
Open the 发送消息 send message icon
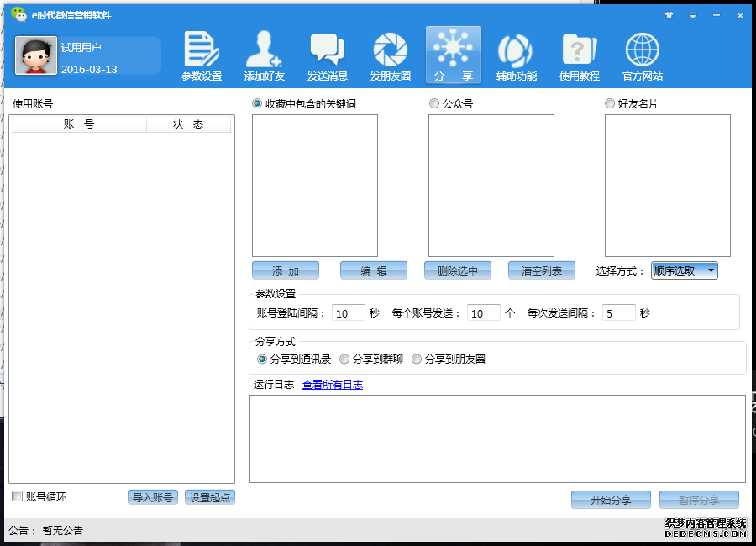[328, 56]
